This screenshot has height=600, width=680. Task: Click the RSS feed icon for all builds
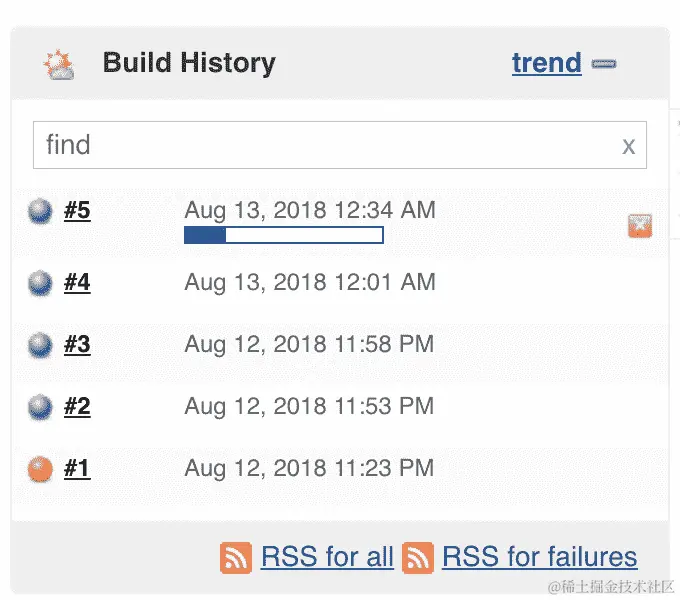pyautogui.click(x=236, y=557)
